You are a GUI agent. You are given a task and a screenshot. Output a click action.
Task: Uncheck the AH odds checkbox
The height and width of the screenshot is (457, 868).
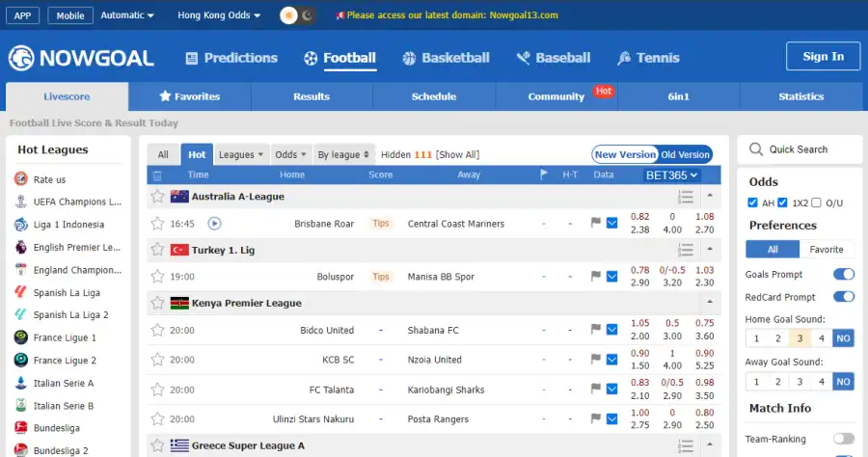click(752, 202)
